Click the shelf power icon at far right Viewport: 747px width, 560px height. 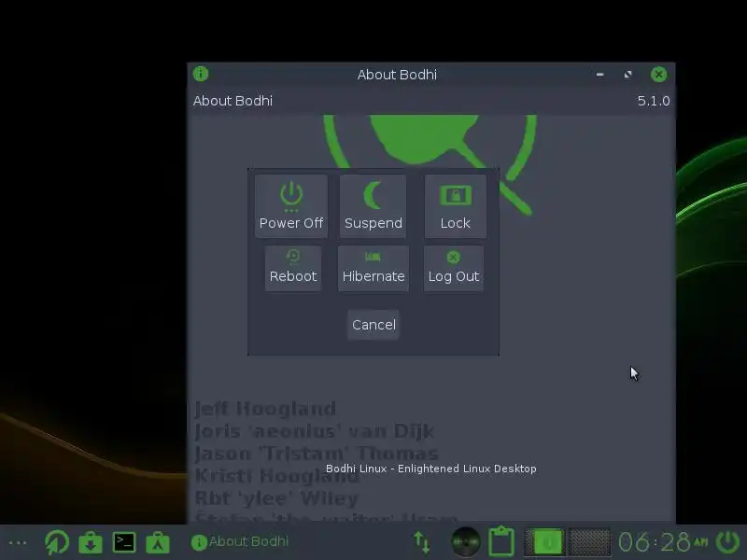(728, 542)
